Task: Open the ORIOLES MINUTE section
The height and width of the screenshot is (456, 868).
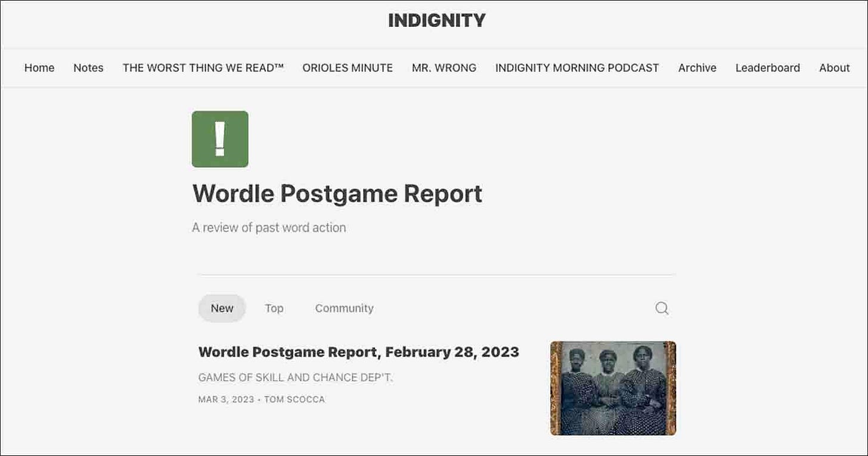Action: pyautogui.click(x=348, y=68)
